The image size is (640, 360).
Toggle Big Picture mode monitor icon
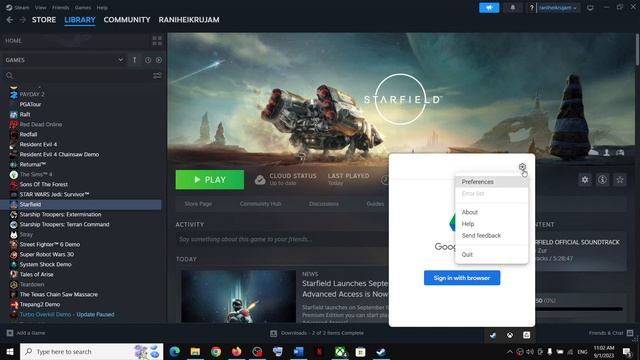590,8
